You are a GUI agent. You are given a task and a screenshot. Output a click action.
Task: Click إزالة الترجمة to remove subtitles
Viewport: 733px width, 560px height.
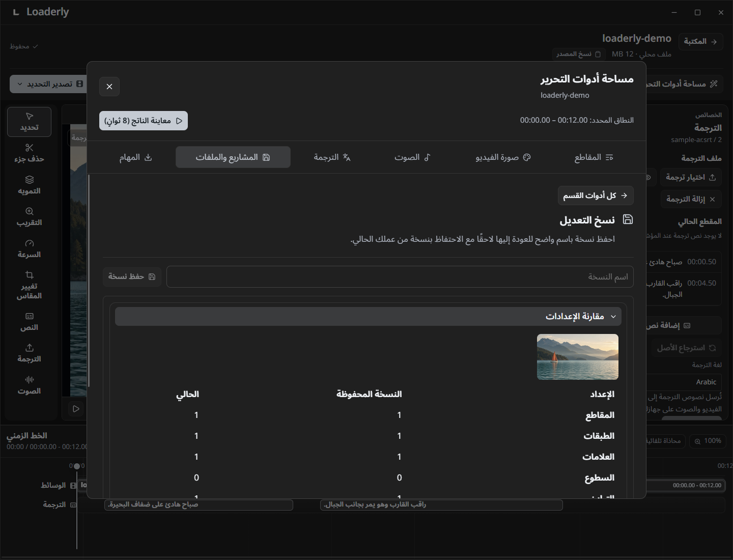coord(691,199)
